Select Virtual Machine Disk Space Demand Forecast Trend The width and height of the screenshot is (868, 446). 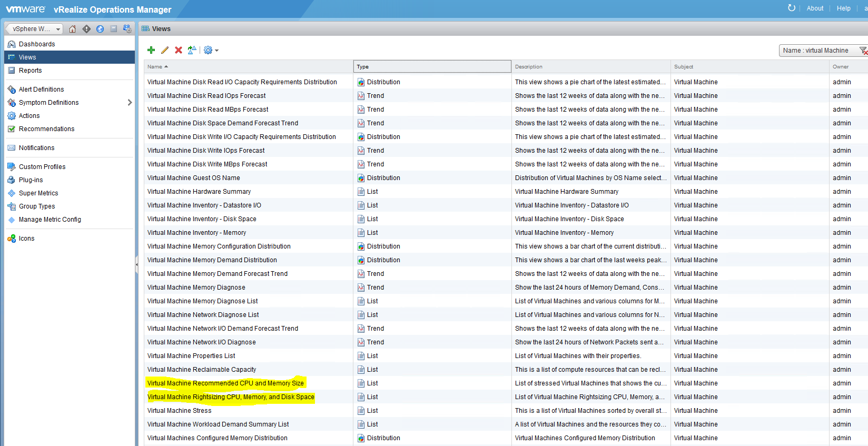coord(223,123)
